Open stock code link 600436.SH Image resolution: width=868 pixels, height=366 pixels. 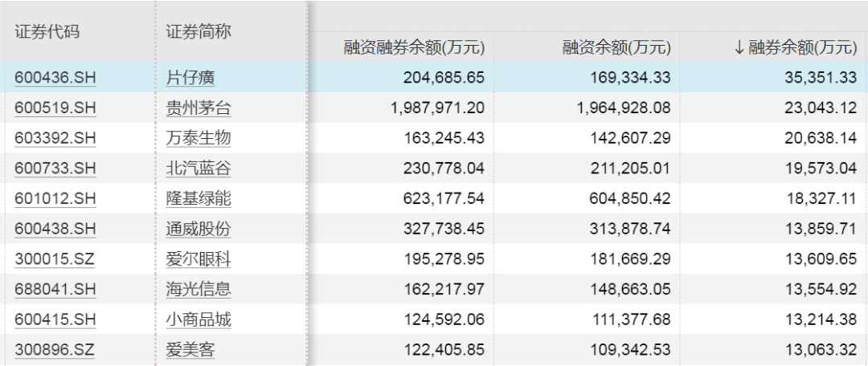point(55,78)
